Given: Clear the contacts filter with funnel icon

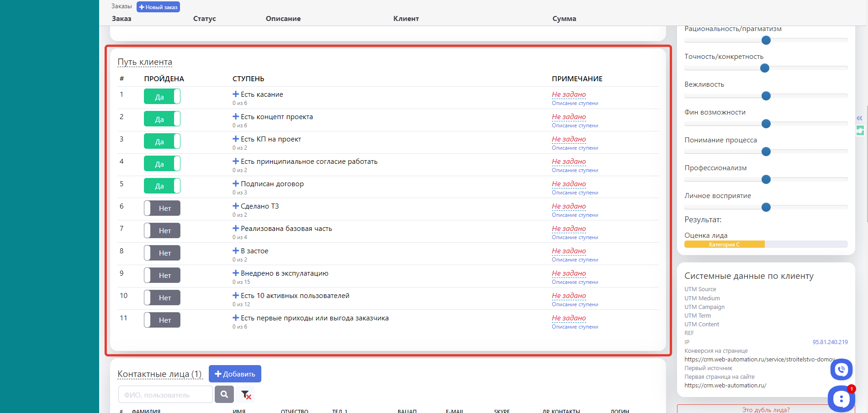Looking at the screenshot, I should [x=246, y=395].
